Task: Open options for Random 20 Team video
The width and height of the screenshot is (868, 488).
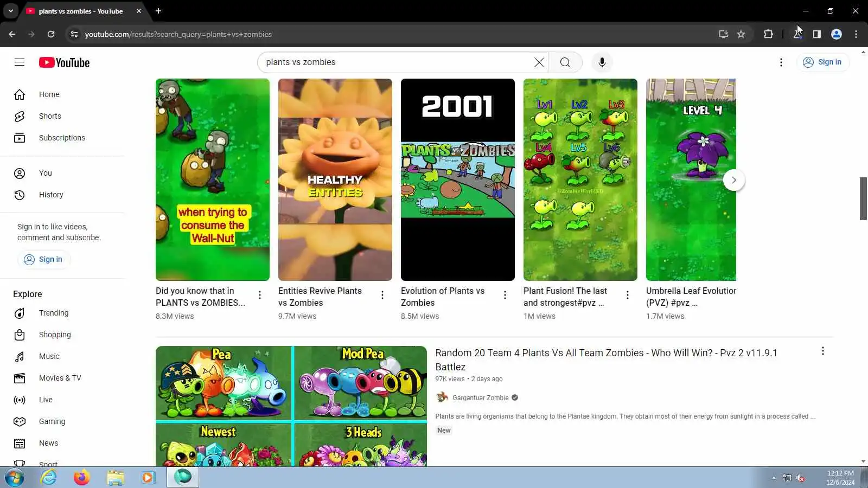Action: pos(822,351)
